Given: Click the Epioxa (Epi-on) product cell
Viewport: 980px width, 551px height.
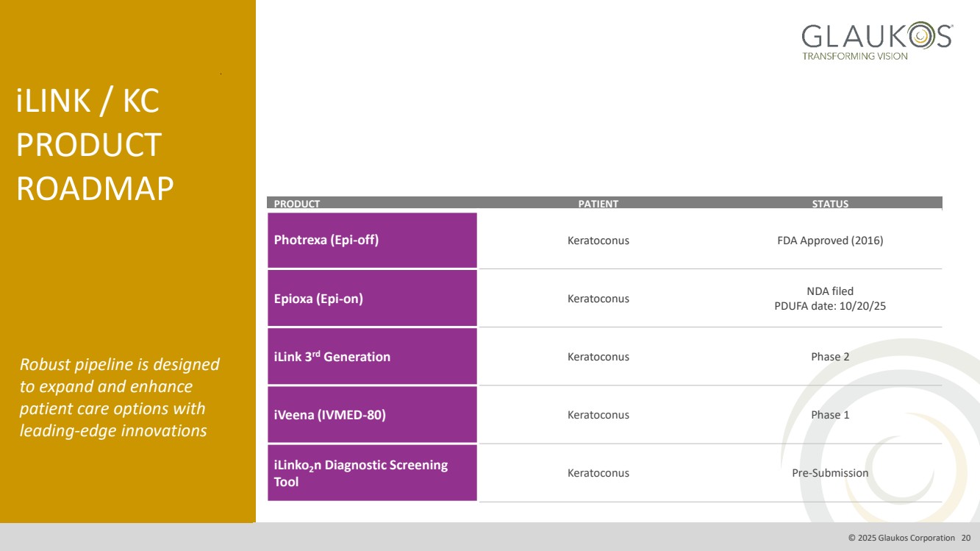Looking at the screenshot, I should pyautogui.click(x=372, y=299).
